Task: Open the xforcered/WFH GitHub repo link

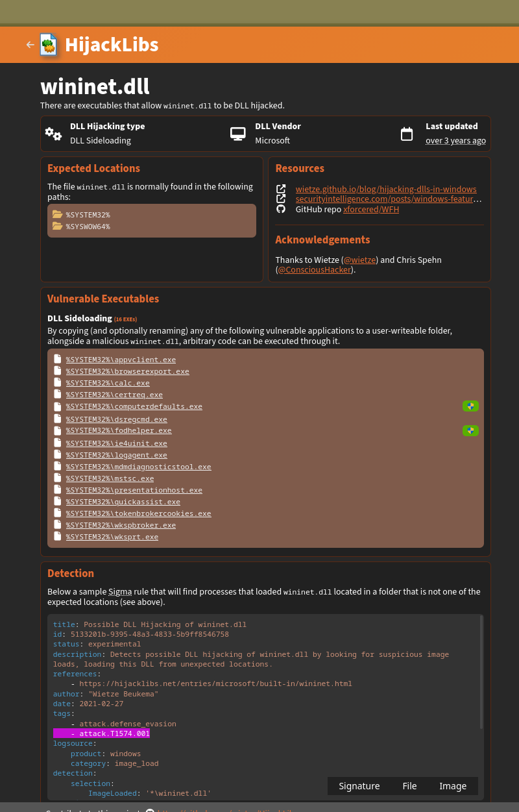Action: [x=371, y=210]
